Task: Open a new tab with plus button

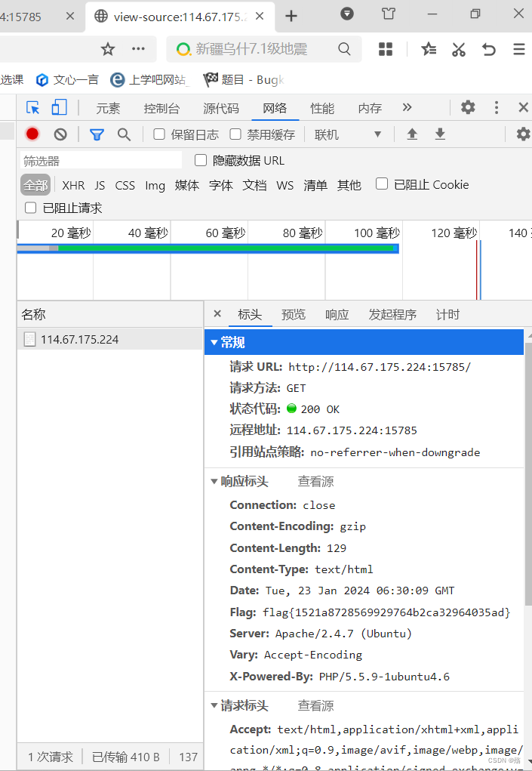Action: click(x=291, y=16)
